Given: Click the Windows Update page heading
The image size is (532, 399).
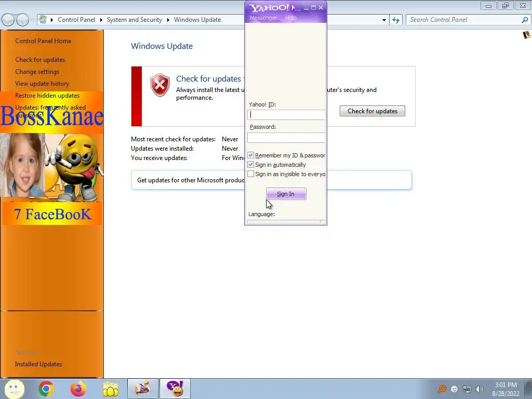Looking at the screenshot, I should 162,46.
